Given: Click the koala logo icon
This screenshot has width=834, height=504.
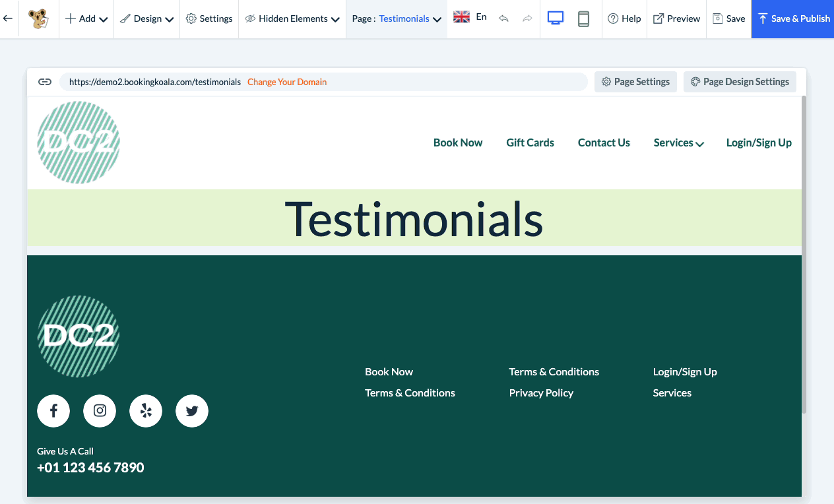Looking at the screenshot, I should (x=39, y=18).
